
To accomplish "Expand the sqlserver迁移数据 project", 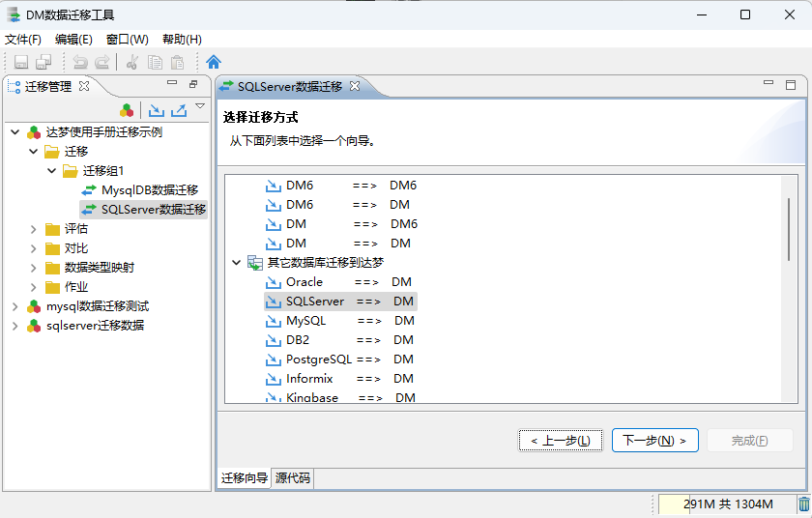I will [15, 326].
